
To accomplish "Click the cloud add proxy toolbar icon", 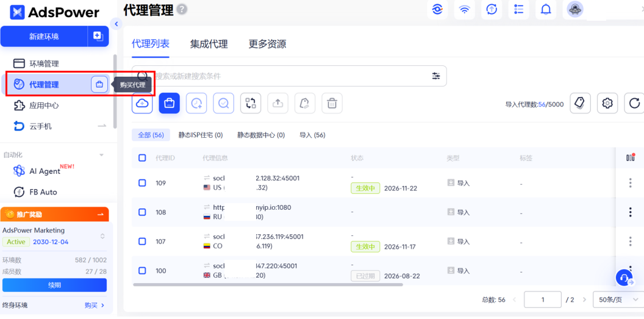I will pyautogui.click(x=142, y=103).
